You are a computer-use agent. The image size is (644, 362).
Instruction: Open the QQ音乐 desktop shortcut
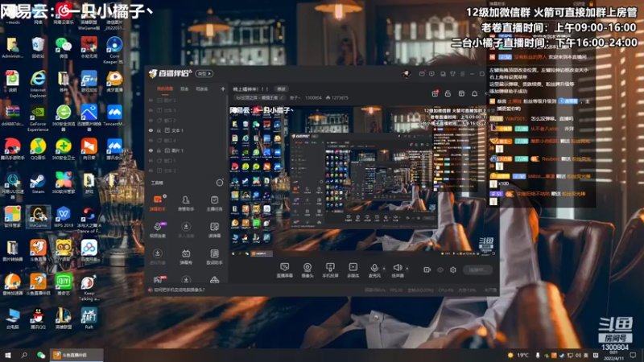[x=38, y=149]
